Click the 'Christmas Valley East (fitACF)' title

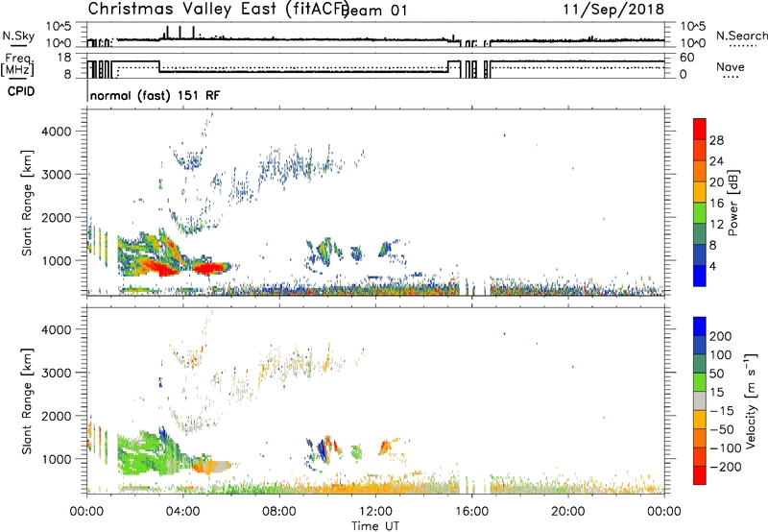pos(219,10)
